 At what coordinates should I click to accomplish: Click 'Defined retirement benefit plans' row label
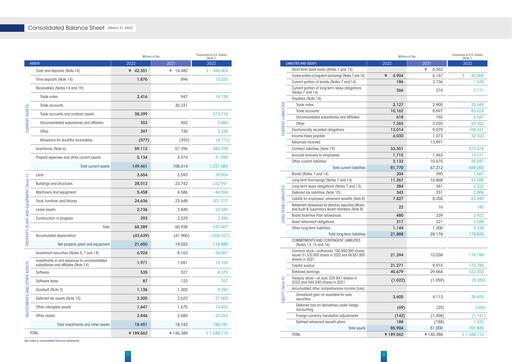coord(320,322)
